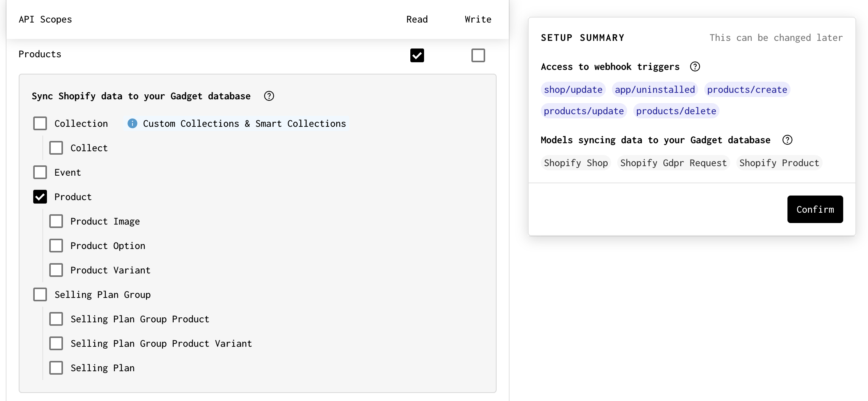
Task: Enable the Products Write scope checkbox
Action: (478, 55)
